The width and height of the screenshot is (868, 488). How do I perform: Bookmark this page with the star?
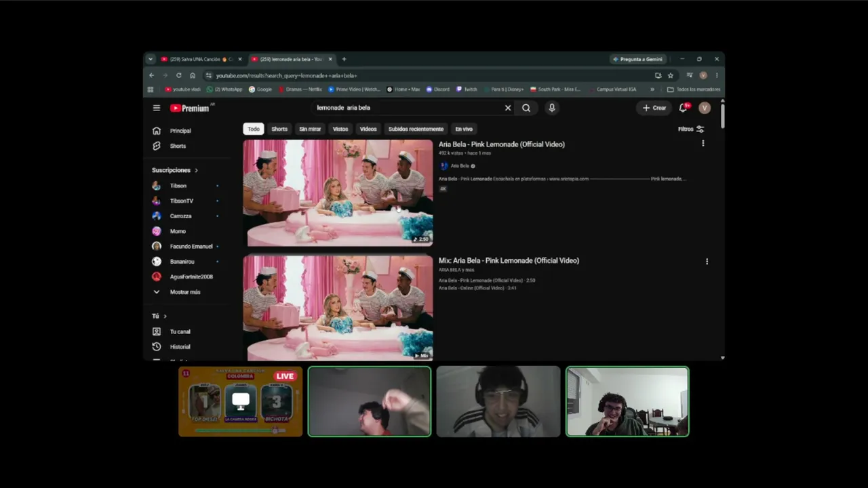671,75
